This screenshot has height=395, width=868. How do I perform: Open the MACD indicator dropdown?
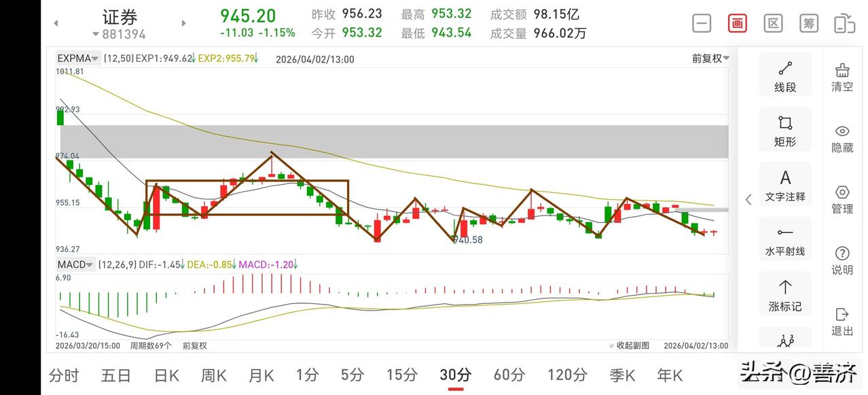pos(75,264)
